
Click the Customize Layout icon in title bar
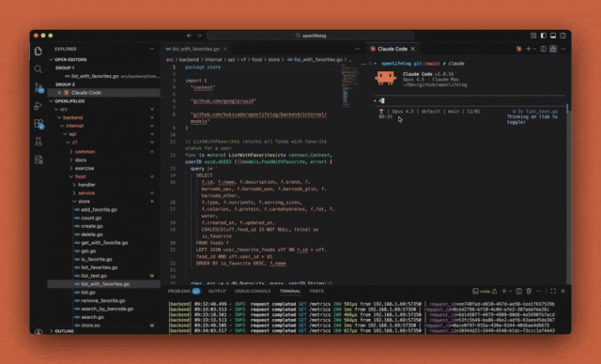[x=533, y=36]
